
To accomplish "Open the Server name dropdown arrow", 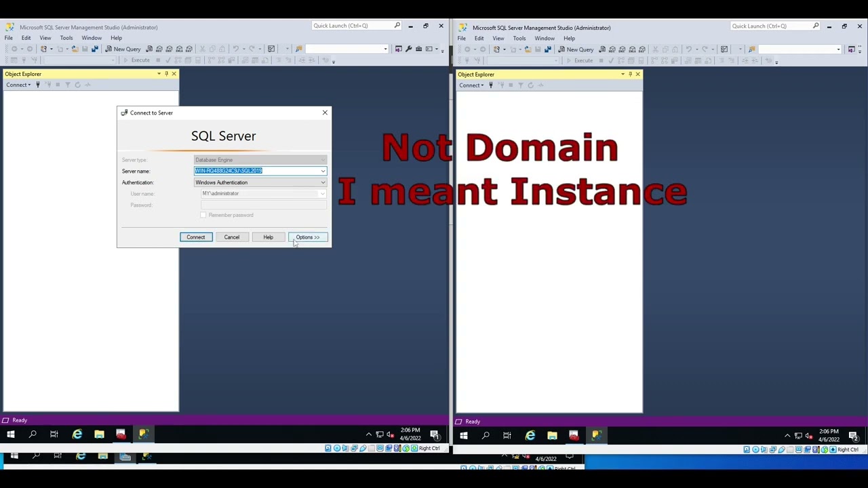I will click(x=323, y=171).
